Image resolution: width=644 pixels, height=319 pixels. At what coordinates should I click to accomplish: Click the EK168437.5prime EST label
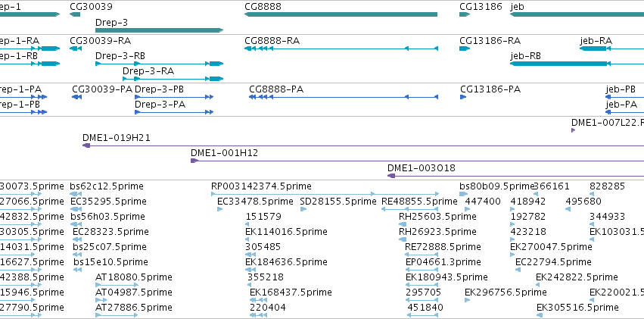291,292
